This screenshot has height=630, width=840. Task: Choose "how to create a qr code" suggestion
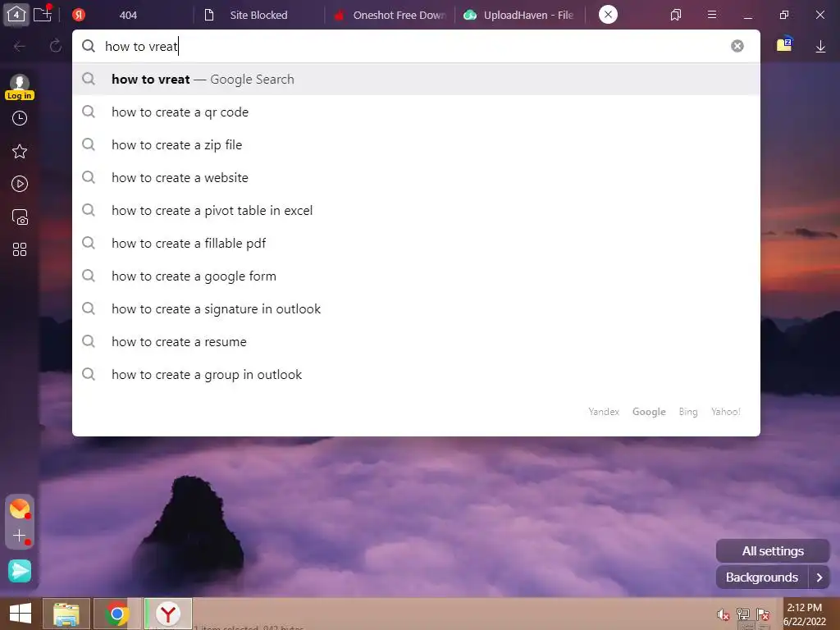coord(416,112)
